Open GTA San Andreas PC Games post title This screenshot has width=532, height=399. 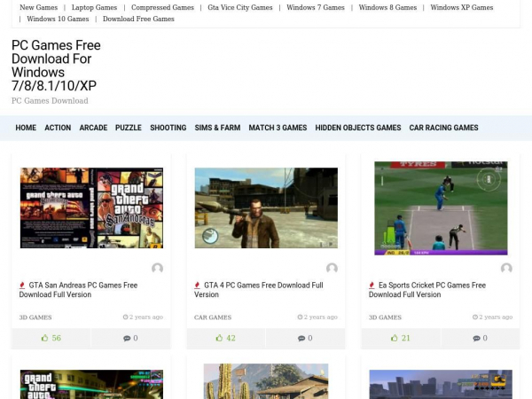point(78,290)
